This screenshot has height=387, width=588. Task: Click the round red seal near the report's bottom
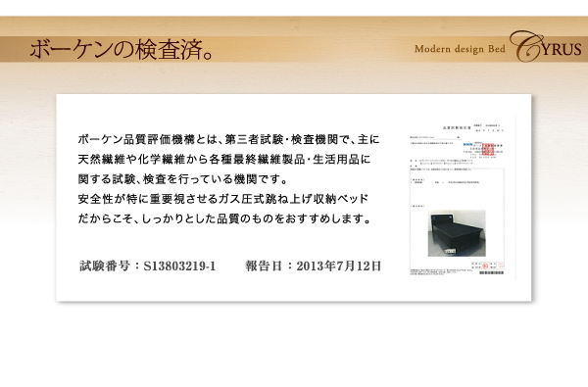point(484,266)
